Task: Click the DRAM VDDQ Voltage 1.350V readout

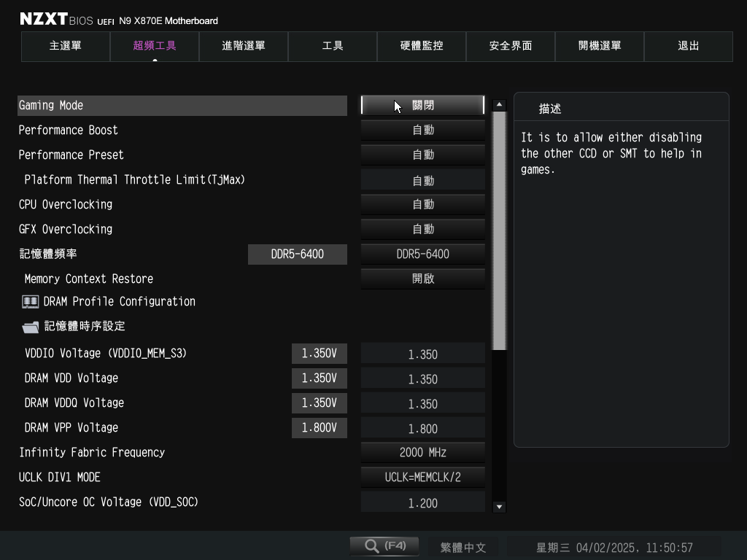Action: (x=320, y=402)
